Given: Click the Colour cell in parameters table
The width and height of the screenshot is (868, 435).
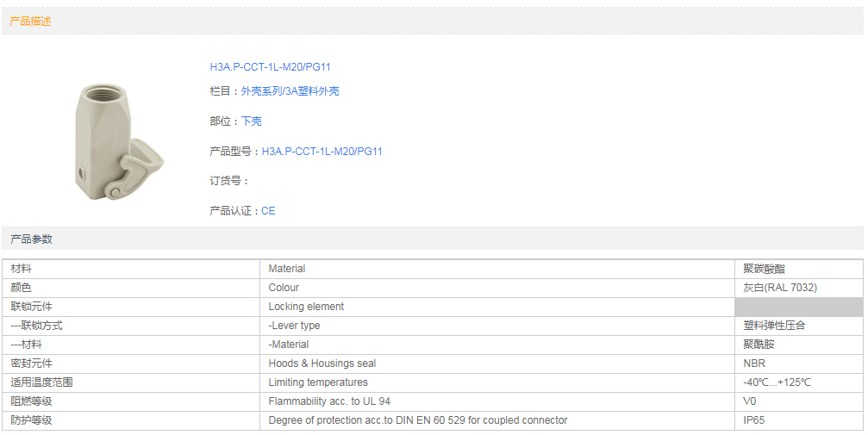Looking at the screenshot, I should pos(284,288).
